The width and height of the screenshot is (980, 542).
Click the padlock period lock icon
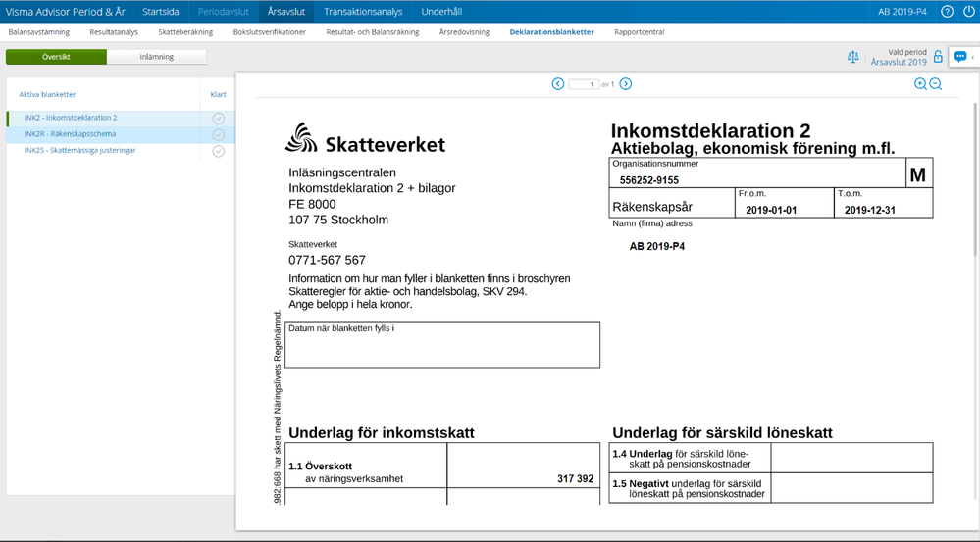click(938, 57)
